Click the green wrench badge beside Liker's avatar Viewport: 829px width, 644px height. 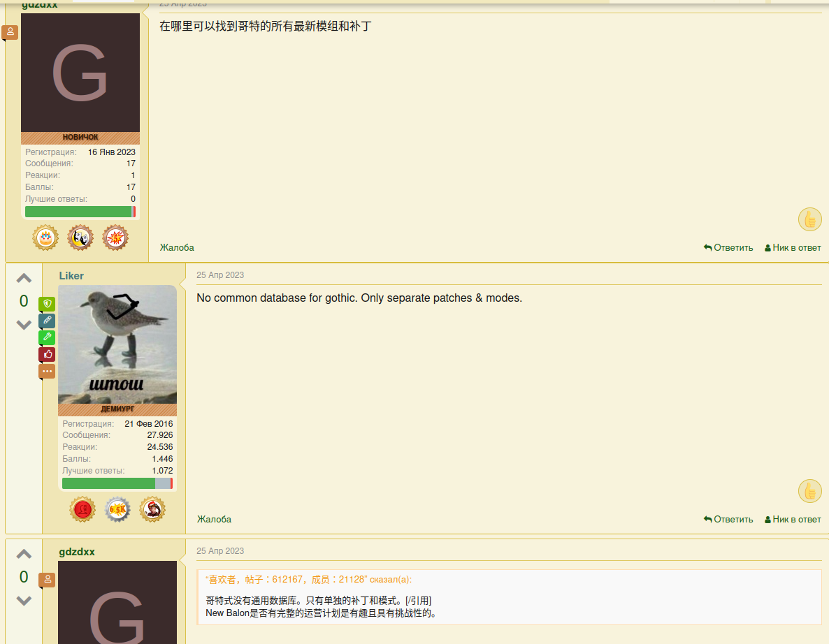[47, 337]
